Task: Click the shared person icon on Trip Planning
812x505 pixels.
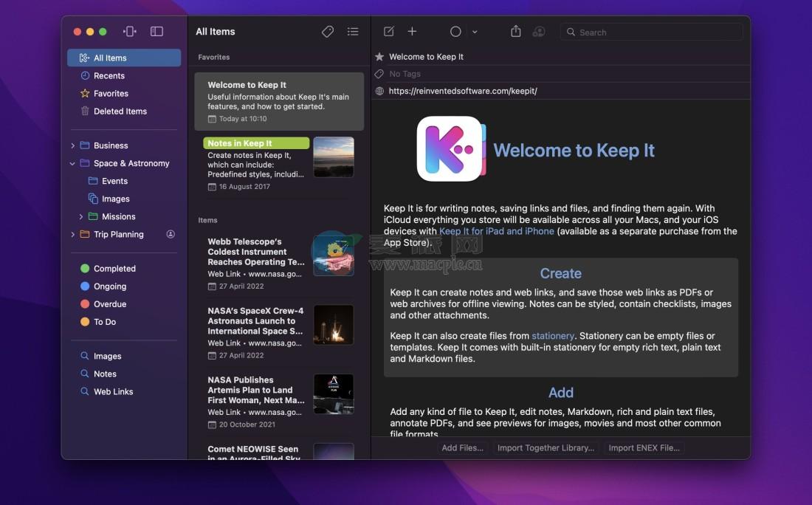Action: click(x=171, y=234)
